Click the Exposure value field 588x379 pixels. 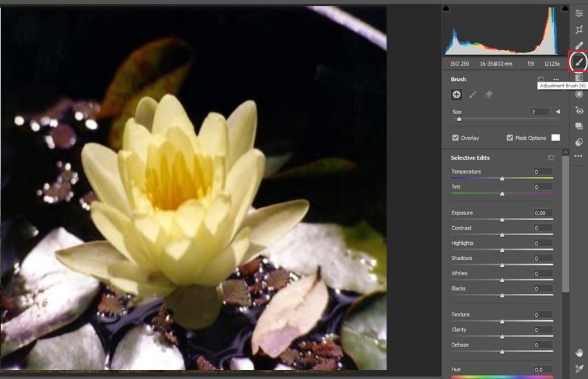[542, 213]
